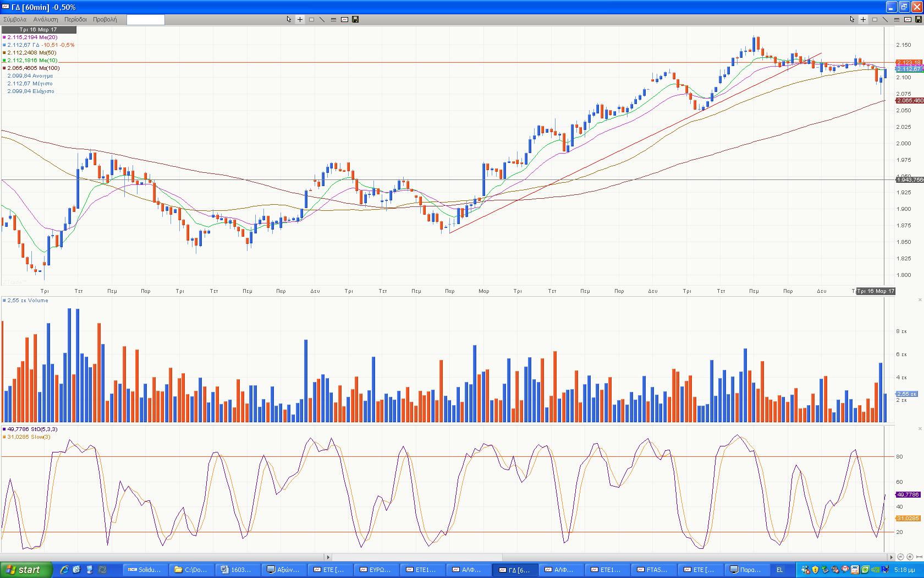Screen dimensions: 924x578
Task: Click the purple 49,7786 stochastic axis tag
Action: click(908, 494)
